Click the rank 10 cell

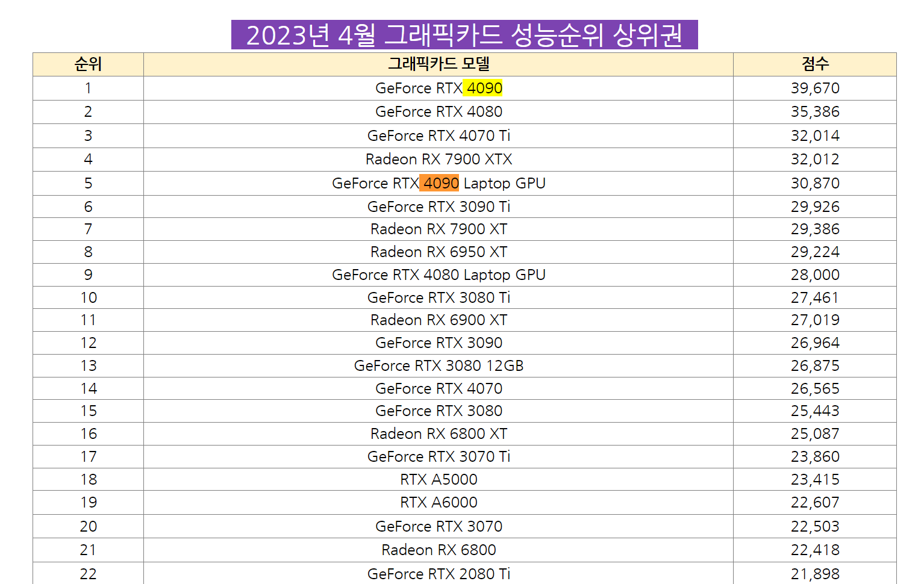click(88, 297)
